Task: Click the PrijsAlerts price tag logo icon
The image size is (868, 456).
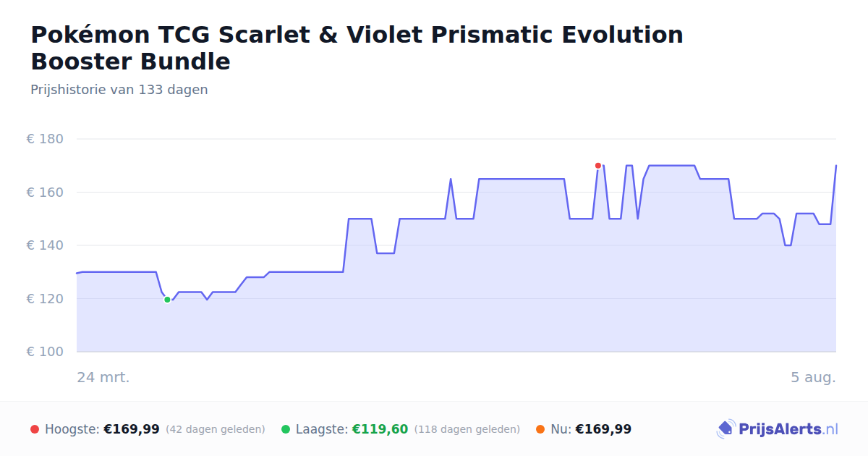Action: pyautogui.click(x=726, y=429)
